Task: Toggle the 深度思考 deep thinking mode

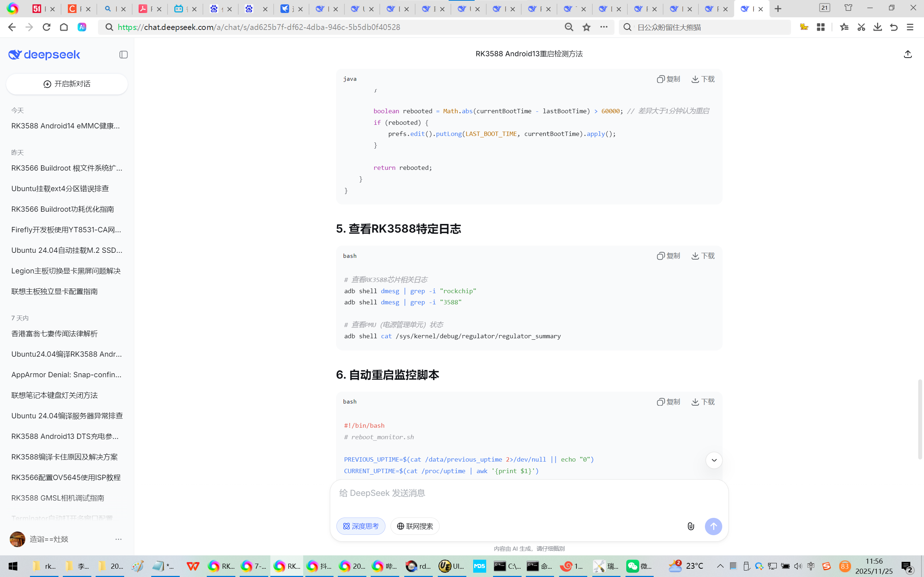Action: point(361,526)
